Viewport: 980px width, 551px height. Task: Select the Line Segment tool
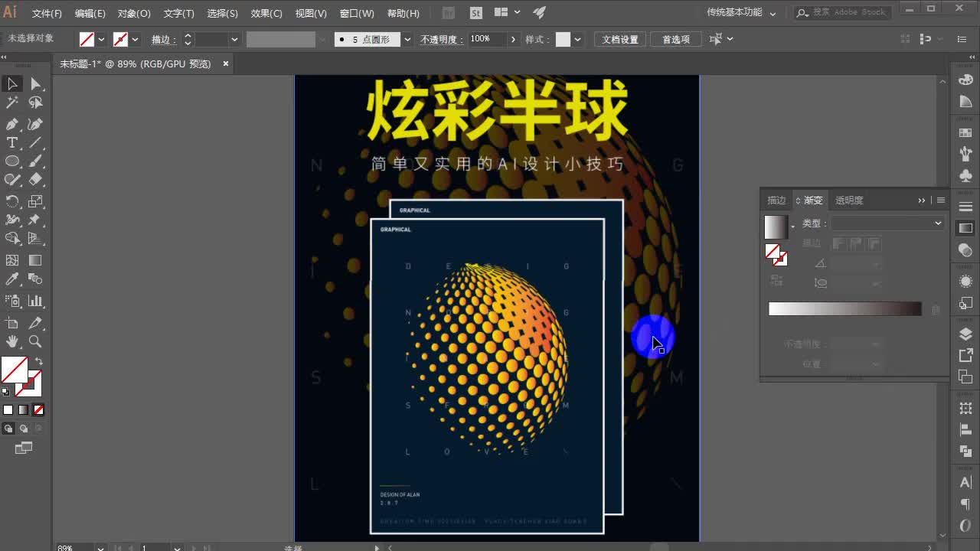point(35,142)
